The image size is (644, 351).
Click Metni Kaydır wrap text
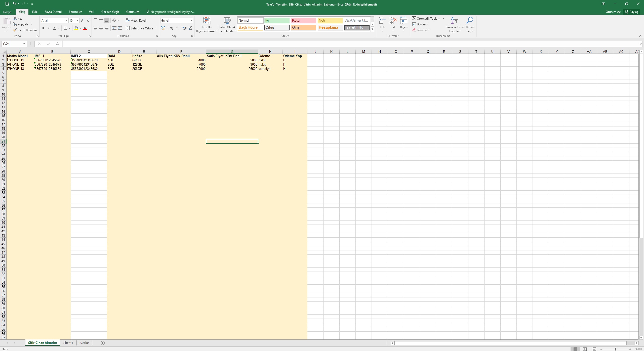[137, 20]
